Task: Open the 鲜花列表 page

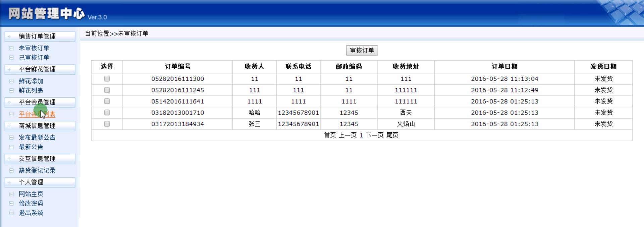Action: (31, 91)
